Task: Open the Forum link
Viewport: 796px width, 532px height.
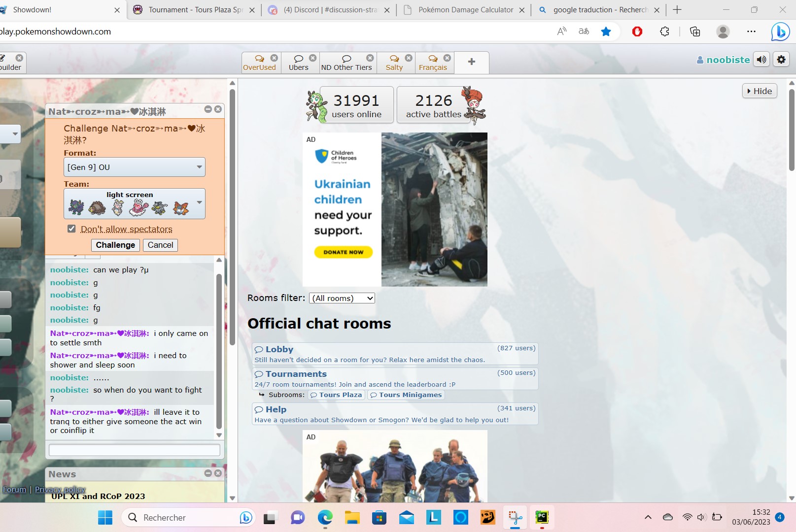Action: pos(14,489)
